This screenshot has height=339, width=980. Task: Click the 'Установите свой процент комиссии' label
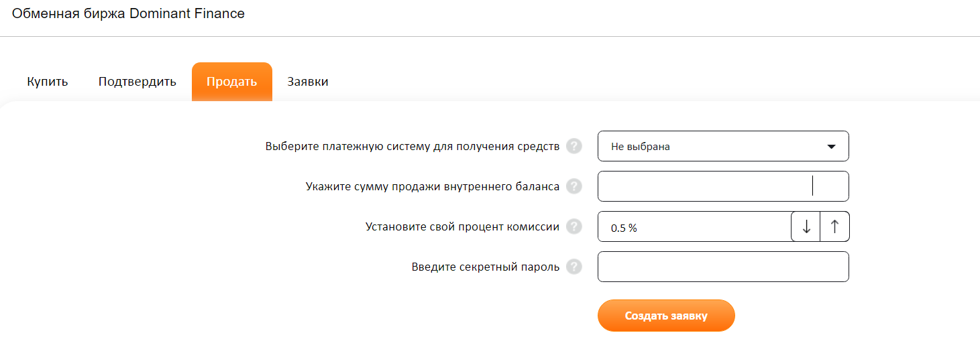(462, 226)
